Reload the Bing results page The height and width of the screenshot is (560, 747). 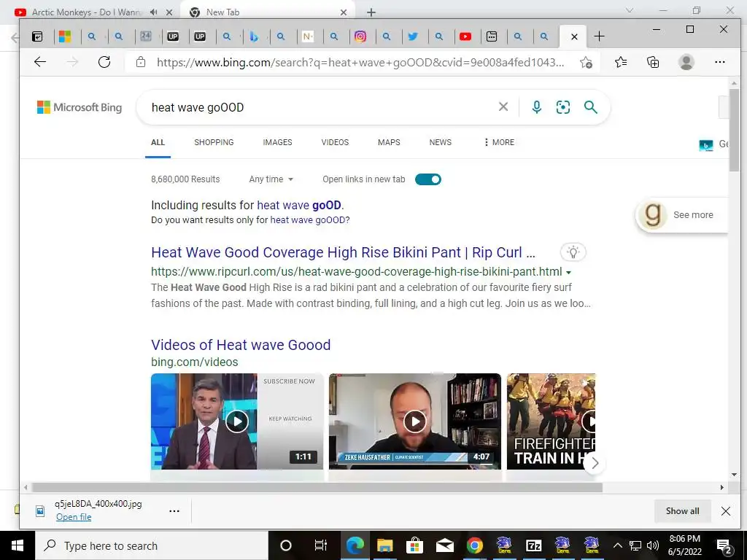(x=104, y=62)
